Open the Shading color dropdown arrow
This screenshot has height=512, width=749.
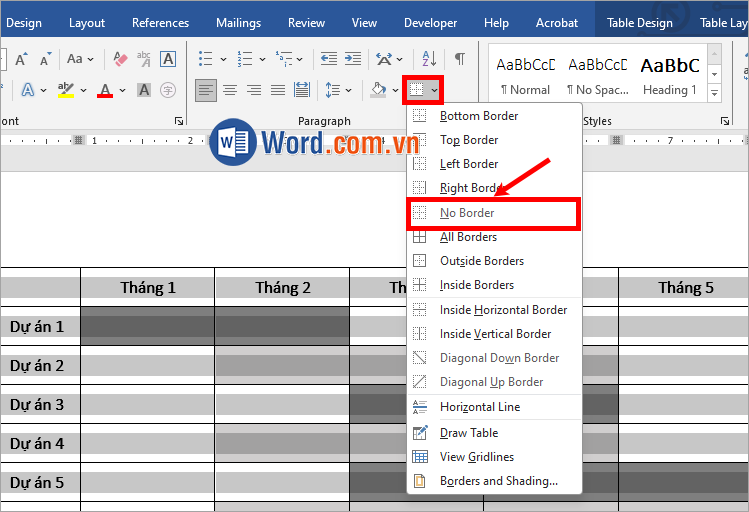tap(396, 90)
